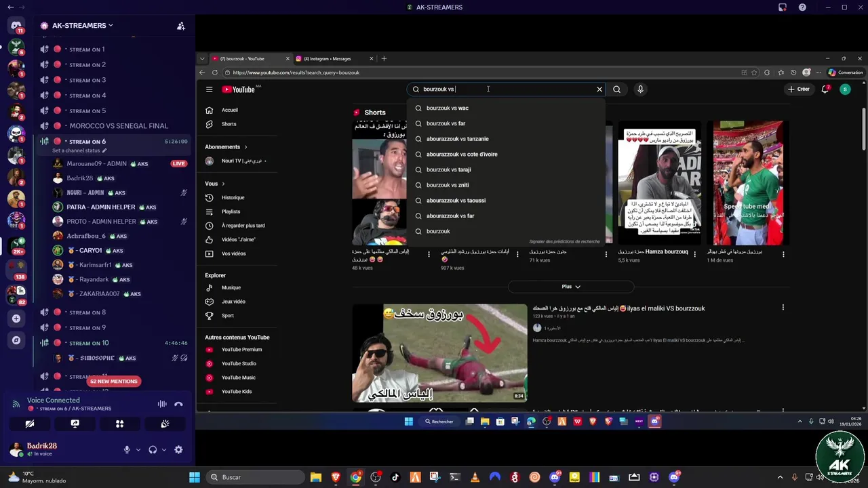868x488 pixels.
Task: Choose suggestion "bourzouk vs taraji"
Action: pyautogui.click(x=505, y=169)
